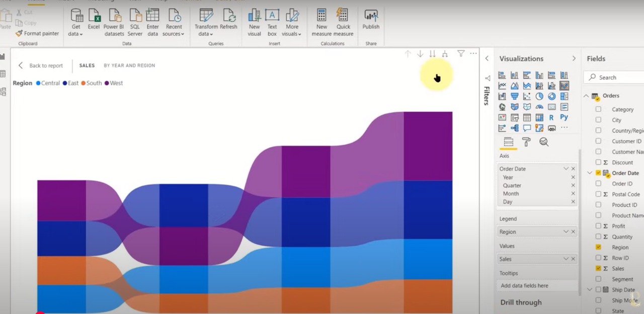Expand the Region legend field dropdown arrow

(x=566, y=232)
